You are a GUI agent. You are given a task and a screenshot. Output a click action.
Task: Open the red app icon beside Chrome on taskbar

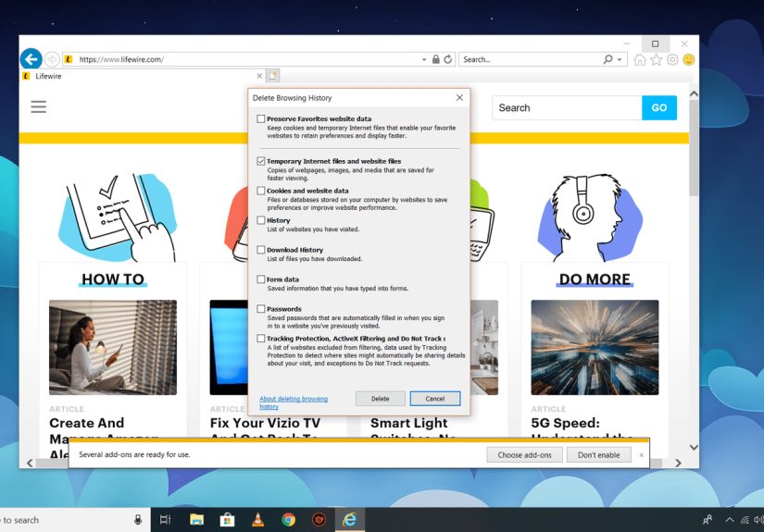pyautogui.click(x=319, y=520)
